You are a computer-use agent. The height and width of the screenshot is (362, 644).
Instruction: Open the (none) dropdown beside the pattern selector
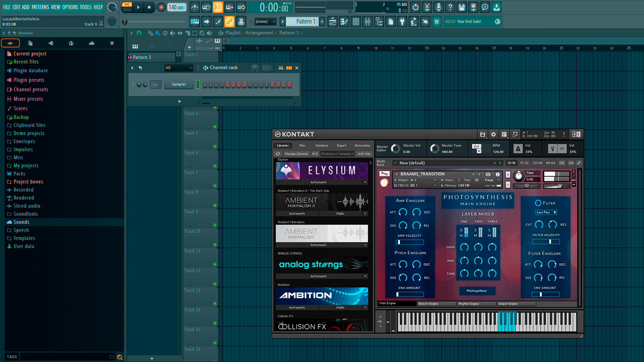point(265,22)
